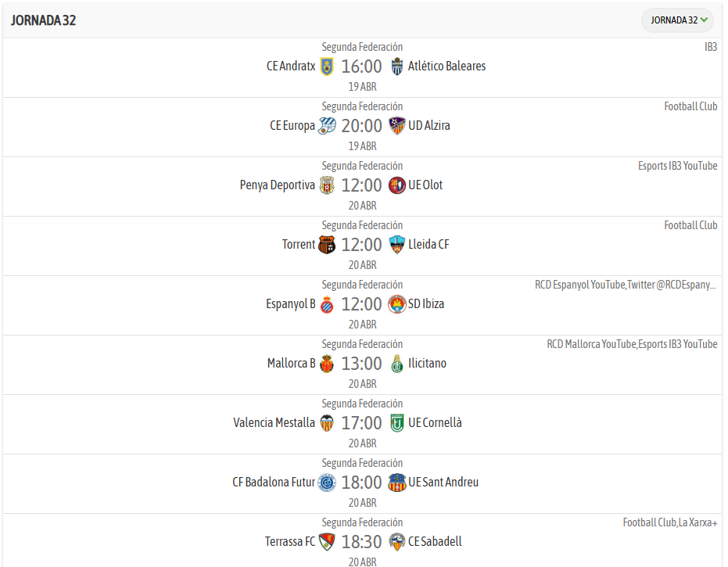Viewport: 728px width, 567px height.
Task: Click the Valencia Mestalla team crest
Action: (x=327, y=423)
